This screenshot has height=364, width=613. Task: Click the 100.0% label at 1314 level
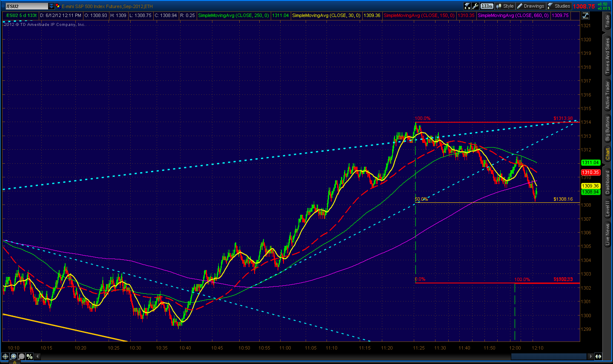[x=423, y=118]
